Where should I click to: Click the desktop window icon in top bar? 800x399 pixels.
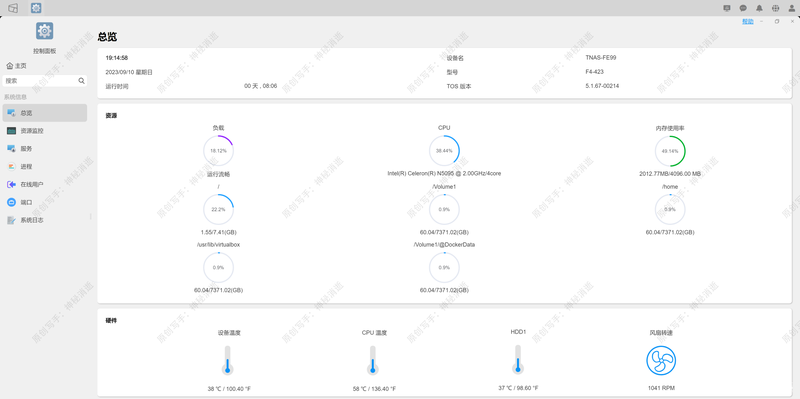[13, 8]
